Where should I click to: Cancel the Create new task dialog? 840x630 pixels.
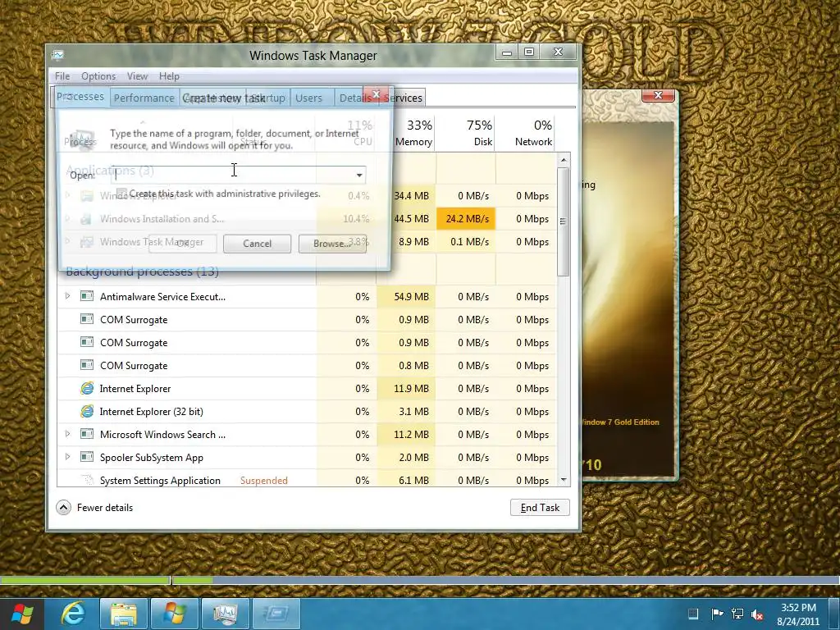[x=257, y=243]
